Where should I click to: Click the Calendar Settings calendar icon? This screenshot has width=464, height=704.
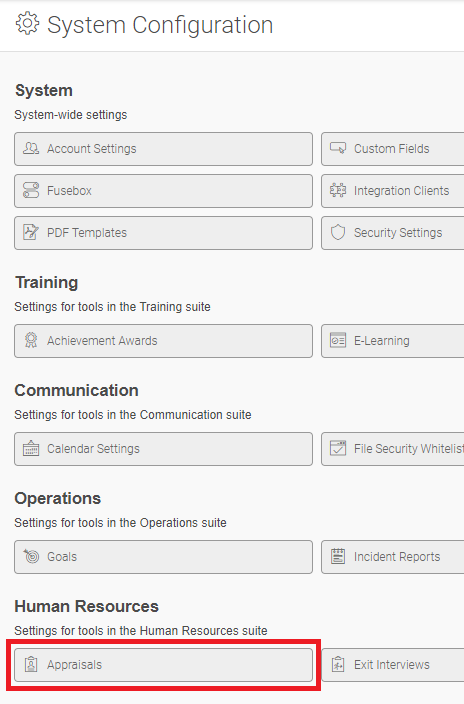(31, 448)
